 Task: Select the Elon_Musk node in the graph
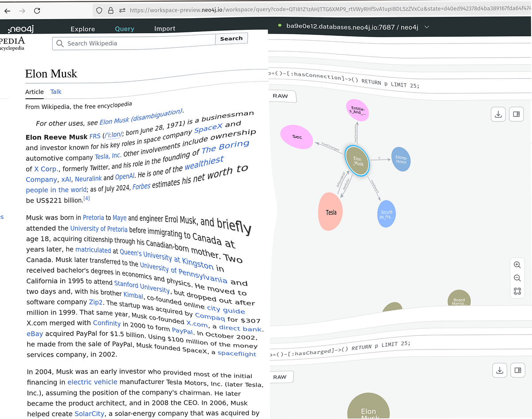click(357, 162)
